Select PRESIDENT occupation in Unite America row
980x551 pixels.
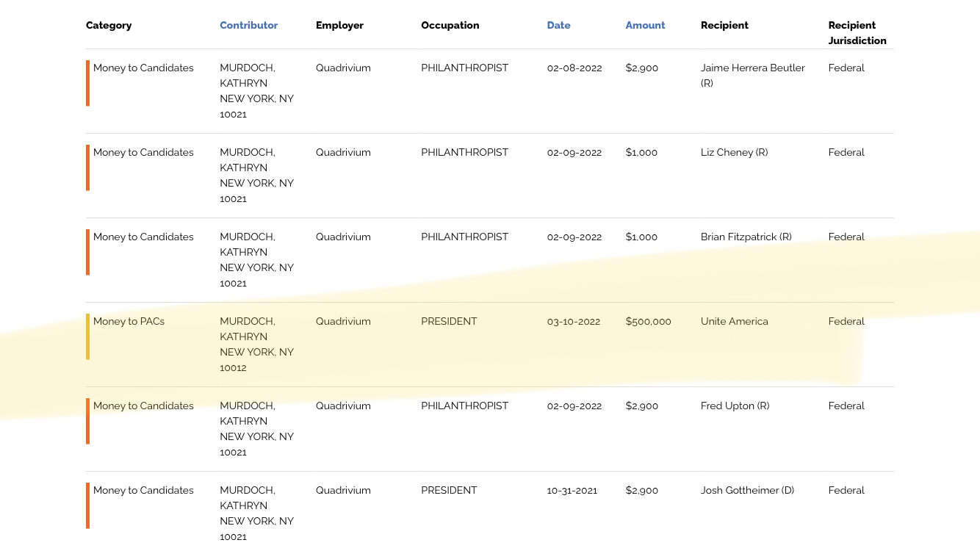tap(449, 321)
